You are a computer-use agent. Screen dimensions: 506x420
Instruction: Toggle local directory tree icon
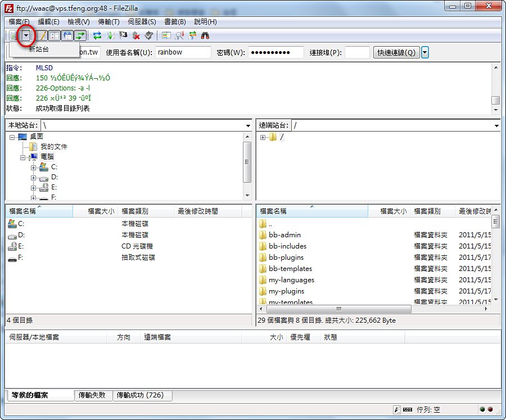55,35
